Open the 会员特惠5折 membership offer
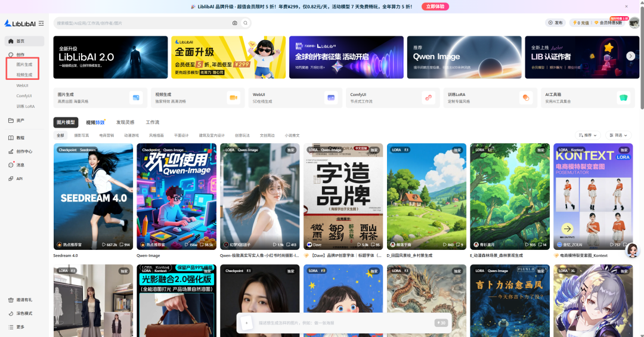This screenshot has width=644, height=337. 608,23
